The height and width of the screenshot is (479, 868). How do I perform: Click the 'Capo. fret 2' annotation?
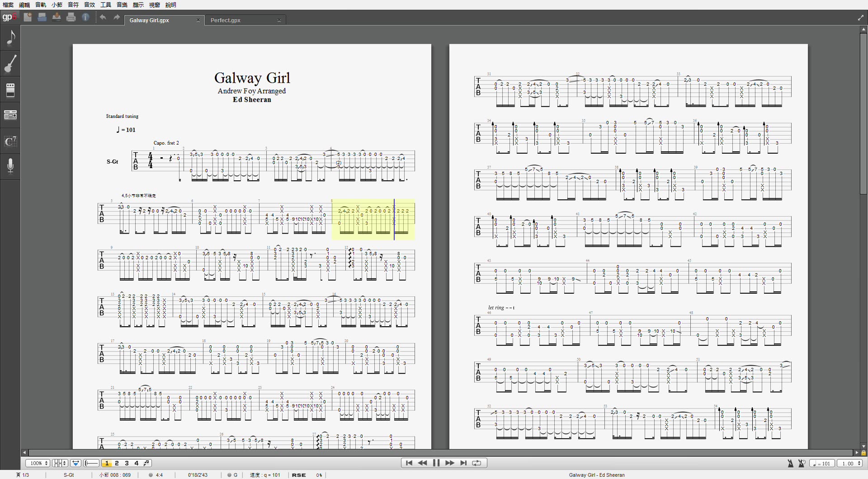[x=166, y=143]
